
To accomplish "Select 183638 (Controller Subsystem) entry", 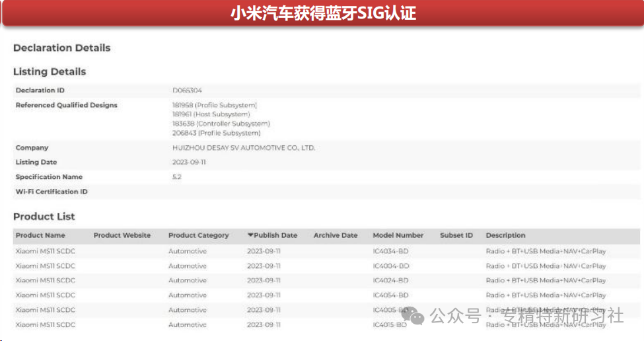I will pos(221,124).
